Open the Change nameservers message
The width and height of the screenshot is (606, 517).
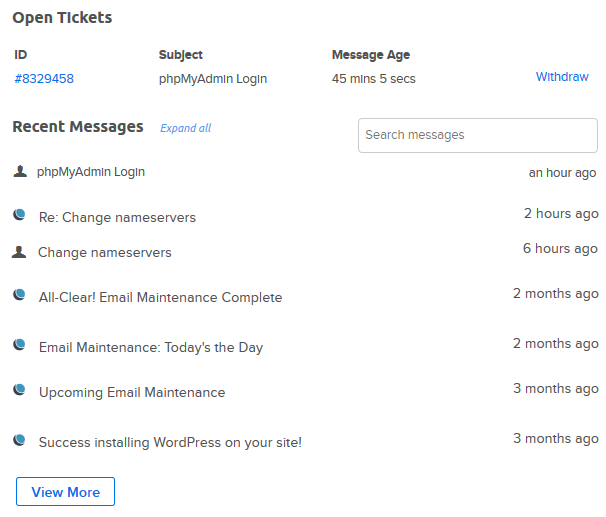pos(105,252)
